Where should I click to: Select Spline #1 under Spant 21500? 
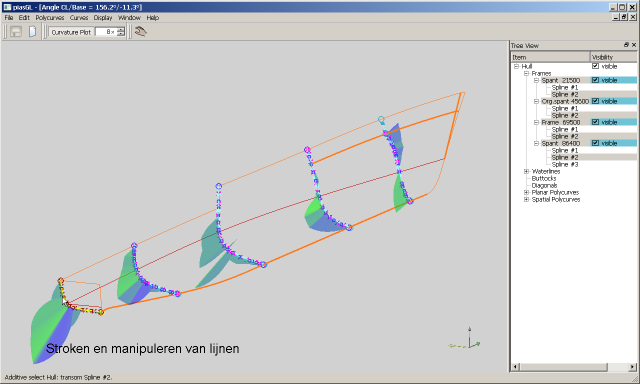pyautogui.click(x=565, y=87)
